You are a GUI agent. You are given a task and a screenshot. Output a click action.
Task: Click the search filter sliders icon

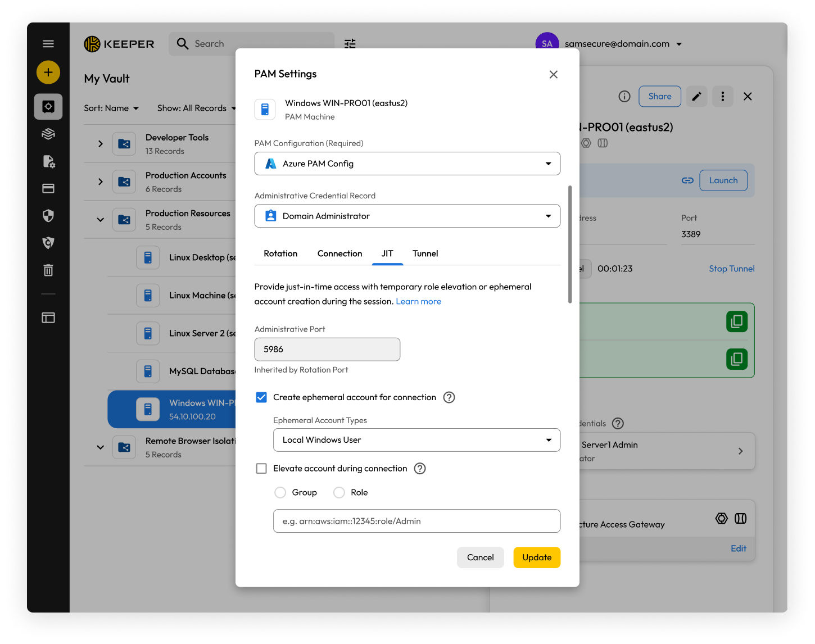[x=350, y=44]
